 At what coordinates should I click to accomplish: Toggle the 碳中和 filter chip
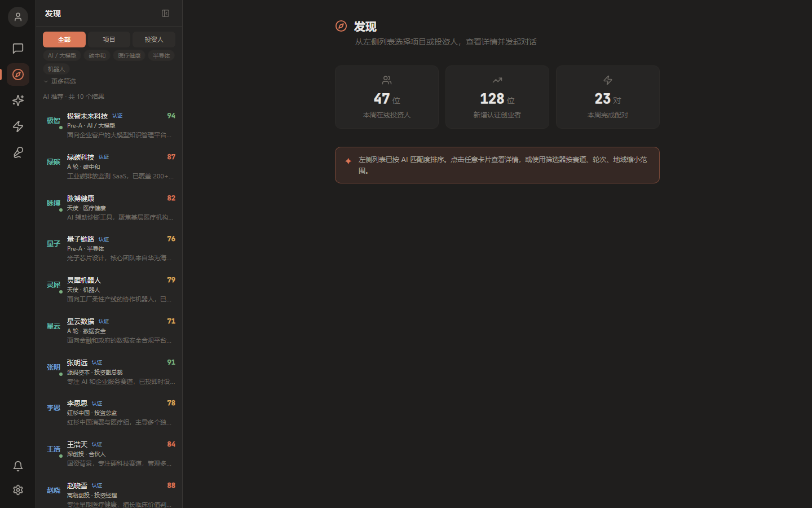tap(97, 56)
